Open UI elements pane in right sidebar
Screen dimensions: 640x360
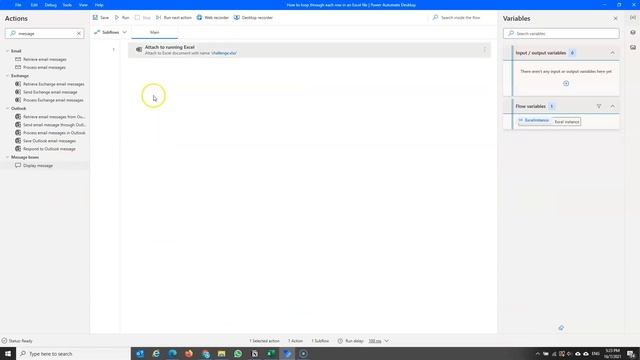[633, 32]
